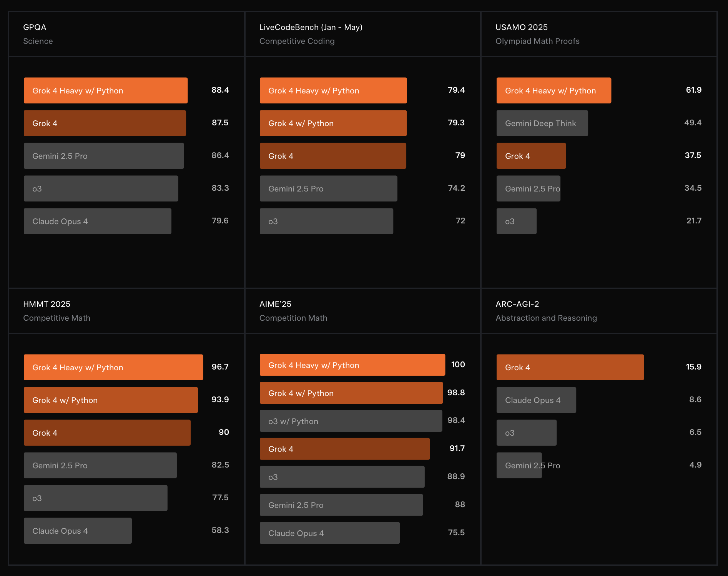Select the o3 bar in ARC-AGI-2
This screenshot has height=576, width=728.
527,433
